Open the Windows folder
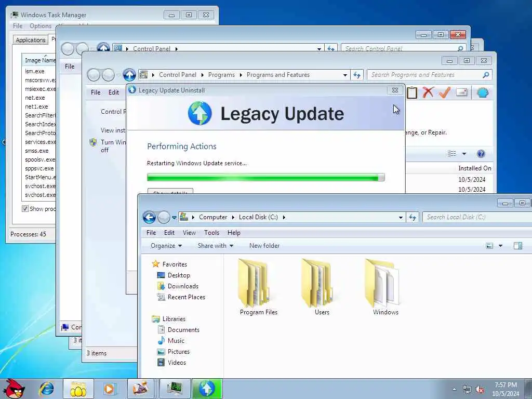532x399 pixels. pos(385,287)
